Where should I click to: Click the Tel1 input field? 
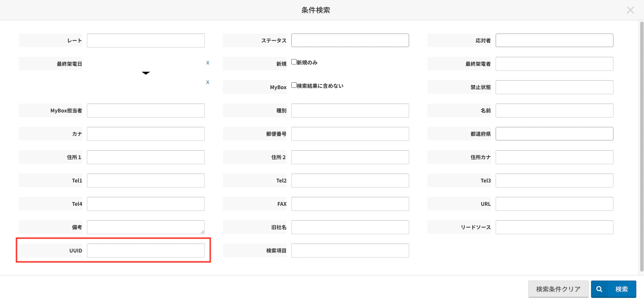coord(146,180)
